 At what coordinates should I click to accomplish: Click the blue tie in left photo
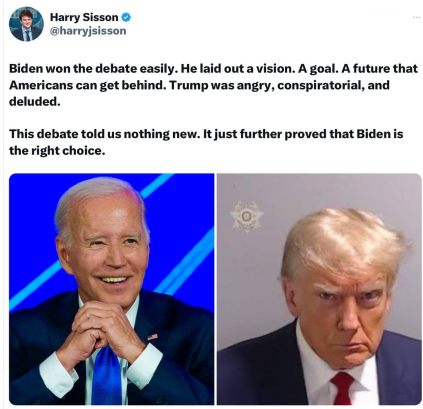[x=107, y=375]
